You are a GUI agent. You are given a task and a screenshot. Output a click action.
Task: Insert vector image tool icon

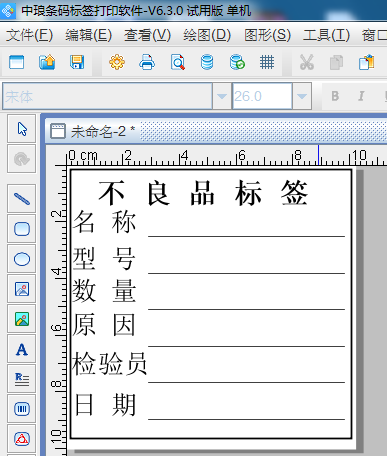[22, 289]
